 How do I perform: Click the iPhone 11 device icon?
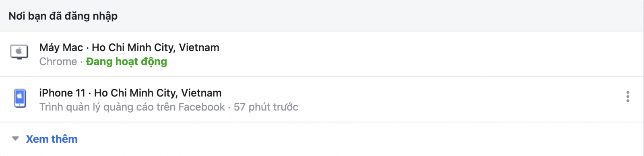[20, 98]
